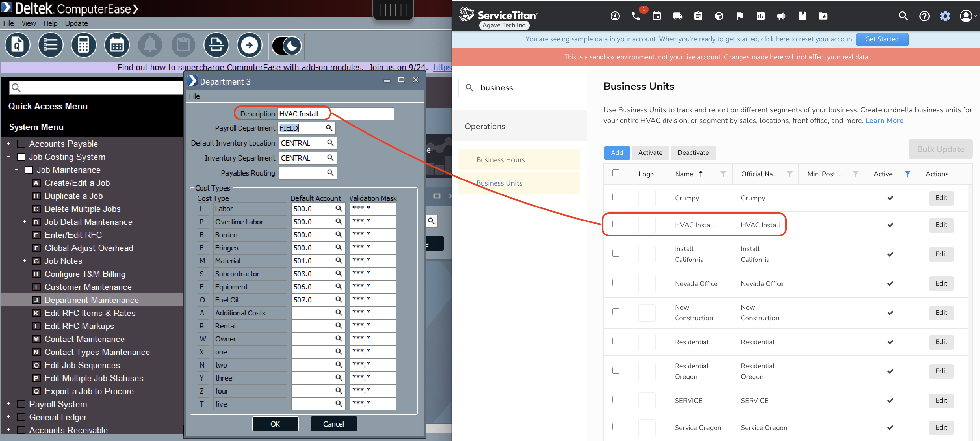Screen dimensions: 980x441
Task: Open the list view toolbar icon
Action: tap(50, 45)
